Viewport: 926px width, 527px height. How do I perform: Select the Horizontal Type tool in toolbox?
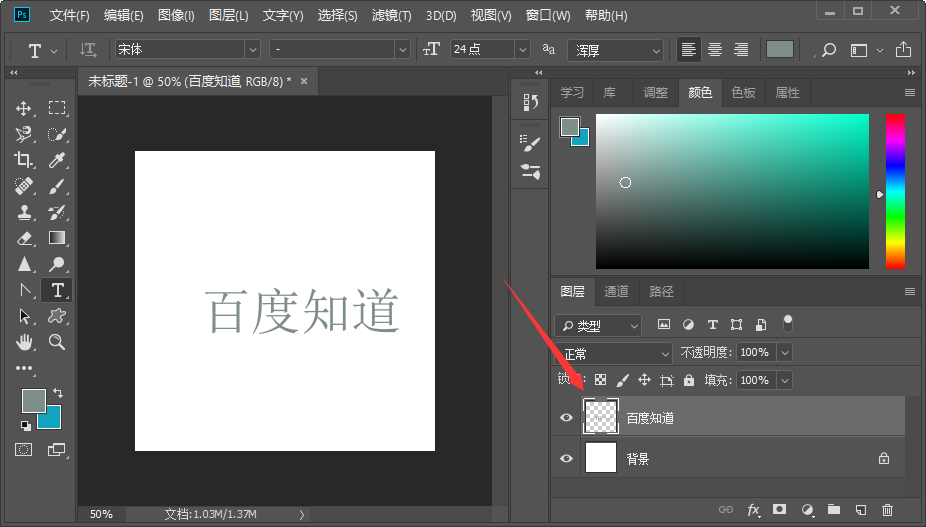point(57,290)
